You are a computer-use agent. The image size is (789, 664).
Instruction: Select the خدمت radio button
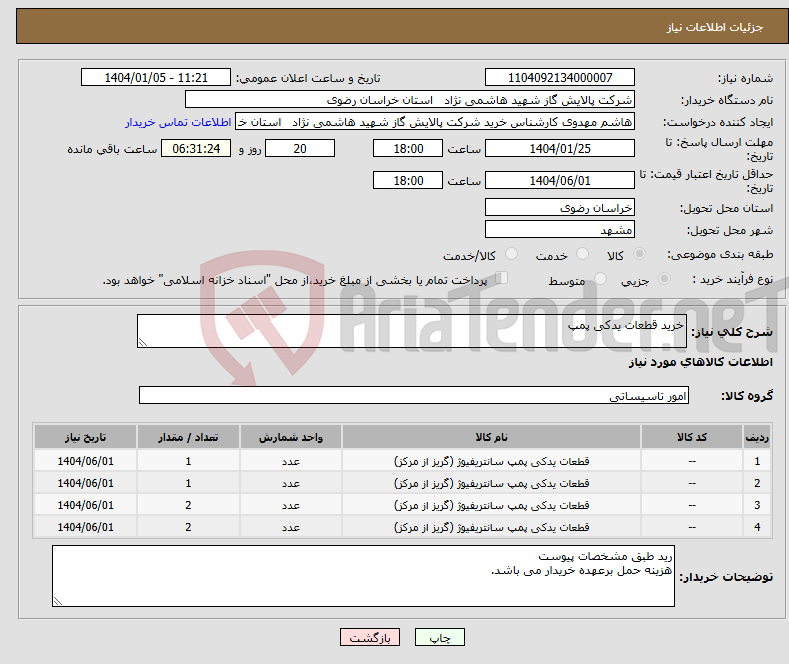[582, 254]
